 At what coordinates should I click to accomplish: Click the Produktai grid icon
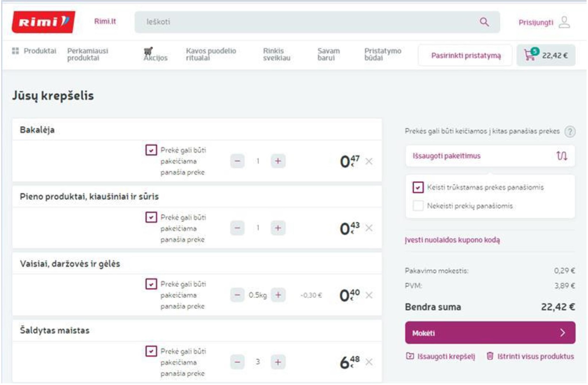[15, 51]
